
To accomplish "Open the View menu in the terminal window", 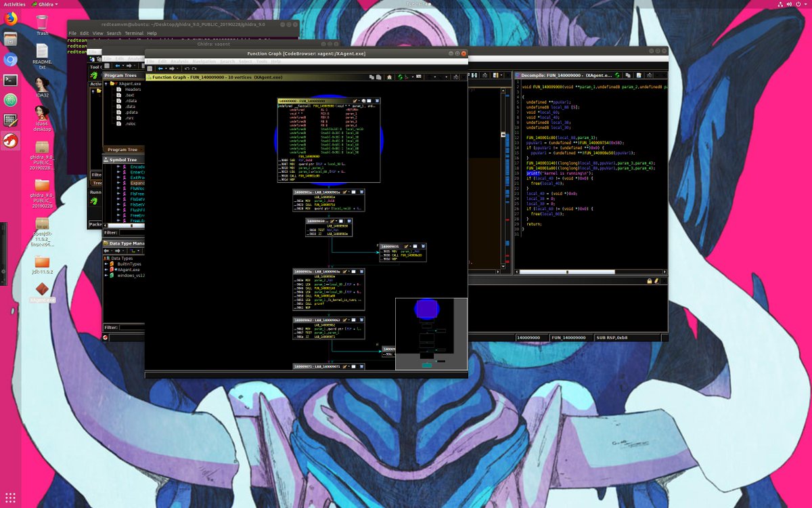I will [97, 33].
